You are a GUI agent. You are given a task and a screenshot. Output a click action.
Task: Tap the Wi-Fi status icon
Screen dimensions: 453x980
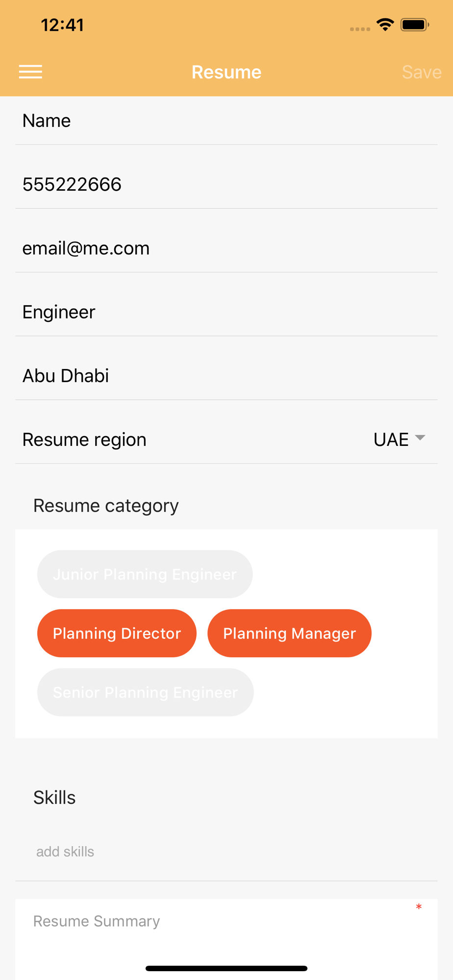385,24
